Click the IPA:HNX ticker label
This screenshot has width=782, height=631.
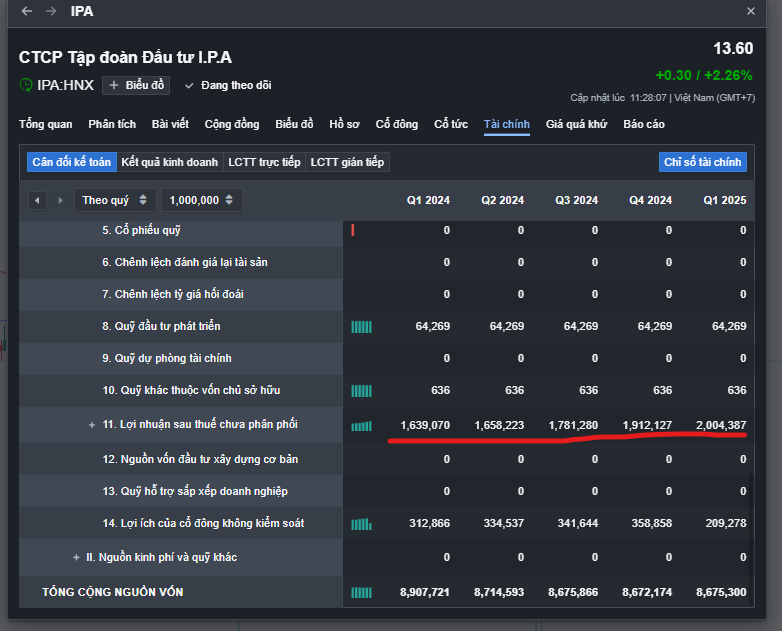[65, 85]
